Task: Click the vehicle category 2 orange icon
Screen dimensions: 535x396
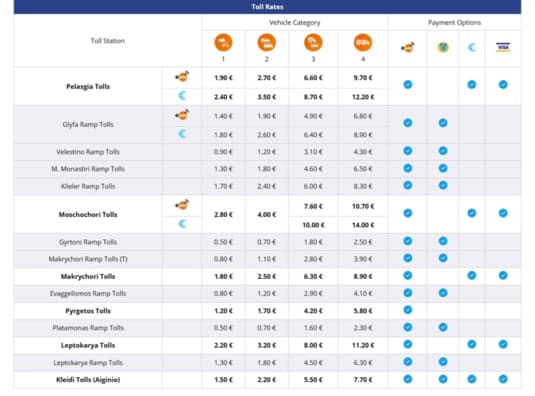Action: [x=266, y=43]
